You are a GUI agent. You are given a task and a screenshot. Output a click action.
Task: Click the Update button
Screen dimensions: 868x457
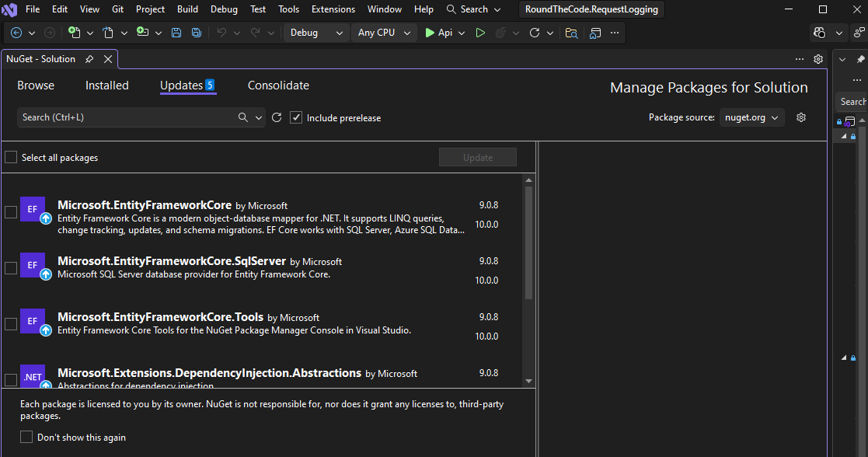477,157
